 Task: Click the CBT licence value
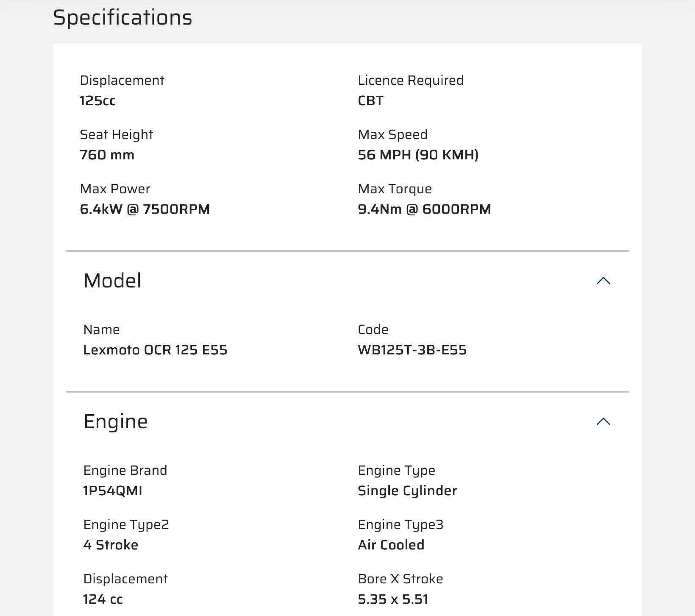click(x=370, y=101)
